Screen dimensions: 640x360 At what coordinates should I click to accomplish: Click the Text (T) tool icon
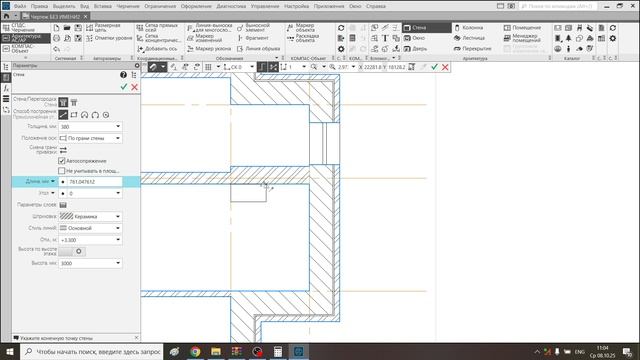point(385,38)
